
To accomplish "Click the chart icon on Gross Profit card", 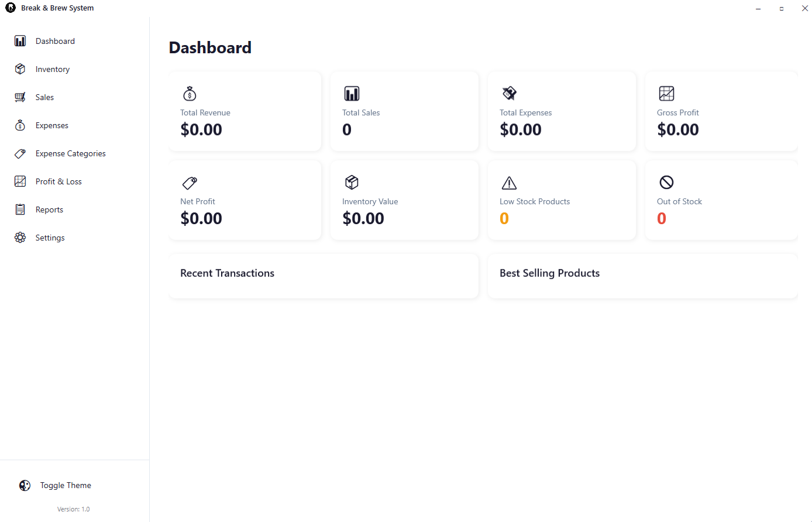I will (666, 94).
